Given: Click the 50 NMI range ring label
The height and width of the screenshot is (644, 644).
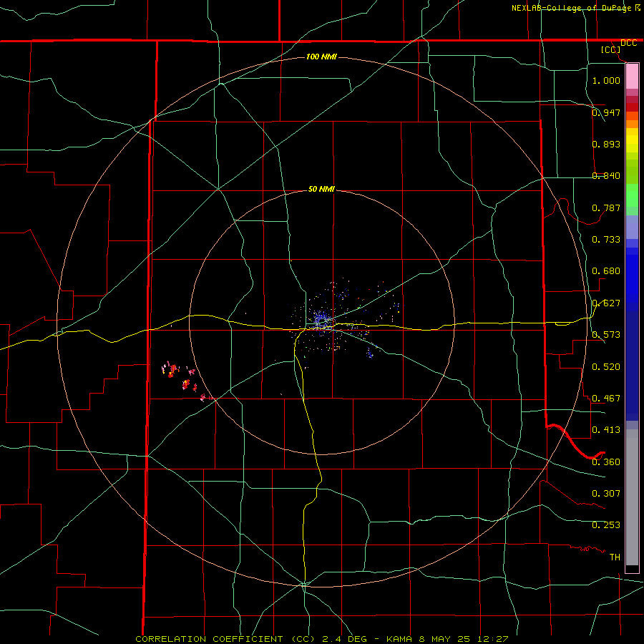Looking at the screenshot, I should tap(321, 189).
